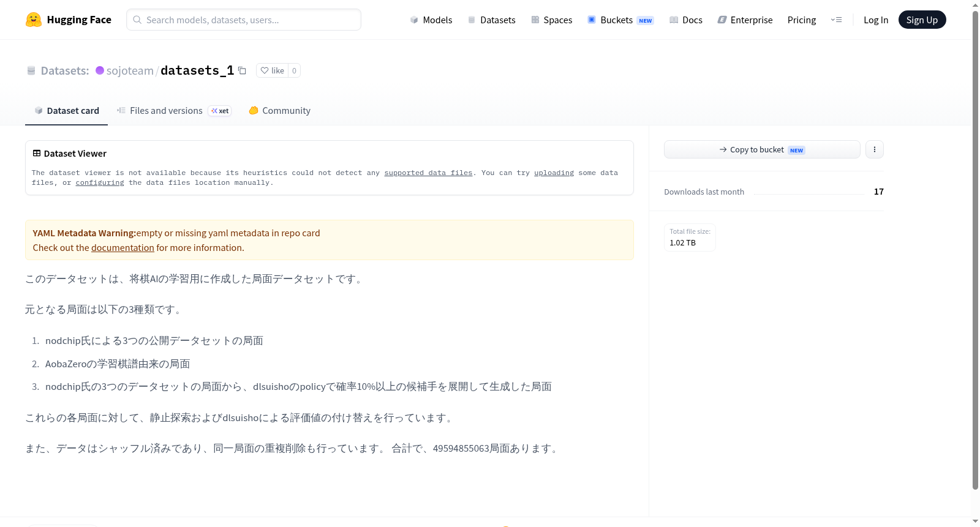
Task: Click the Files and versions list icon
Action: [121, 110]
